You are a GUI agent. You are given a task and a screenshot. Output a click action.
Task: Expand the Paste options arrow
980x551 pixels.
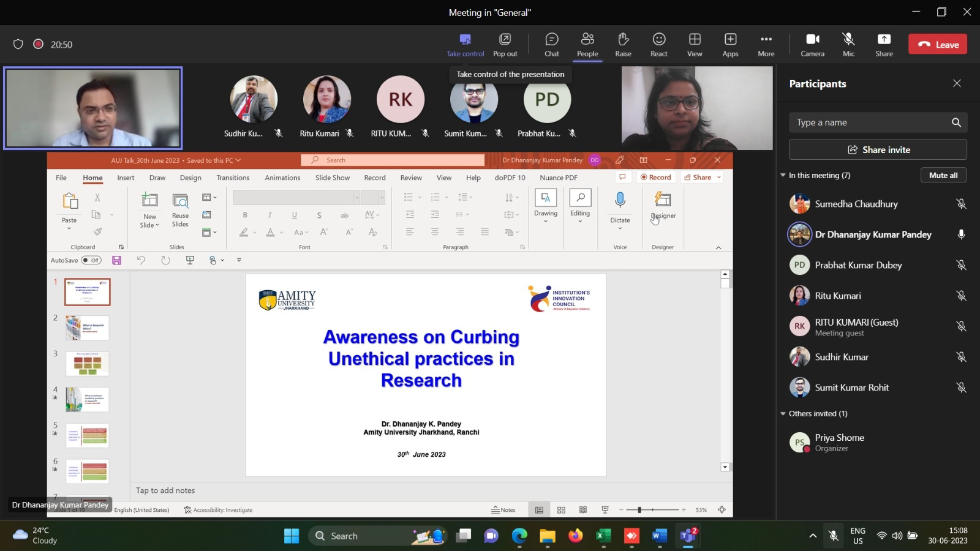[x=69, y=228]
